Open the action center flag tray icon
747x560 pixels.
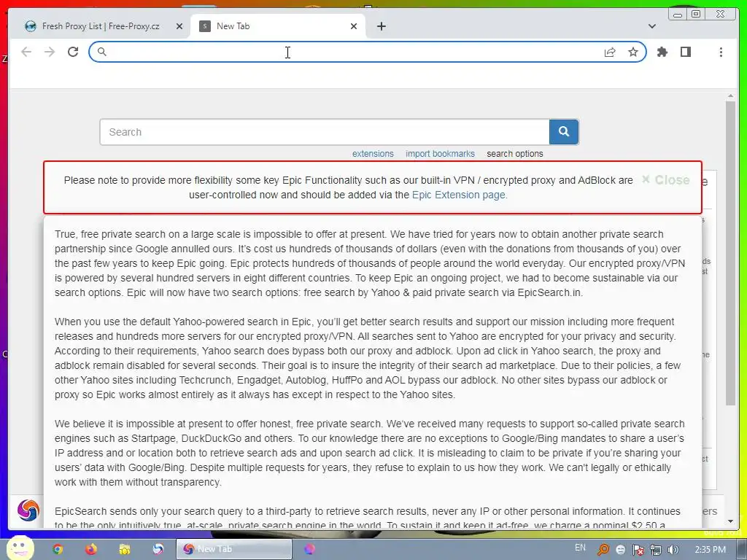pos(638,550)
